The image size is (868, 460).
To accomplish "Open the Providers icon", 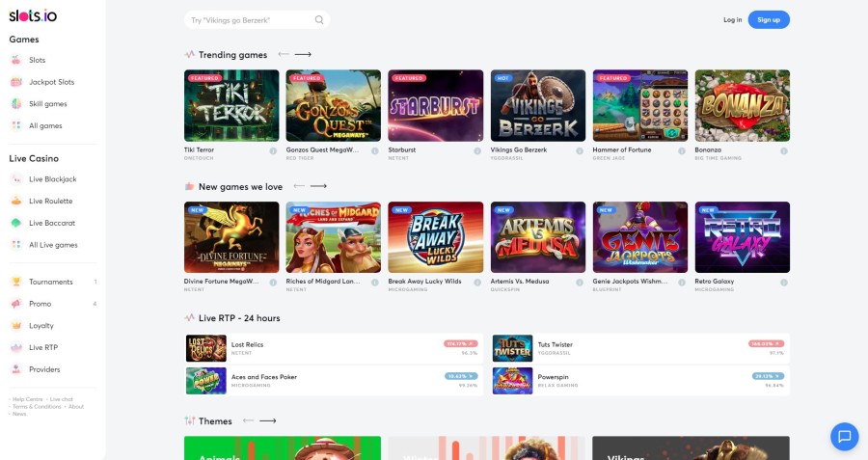I will click(16, 369).
